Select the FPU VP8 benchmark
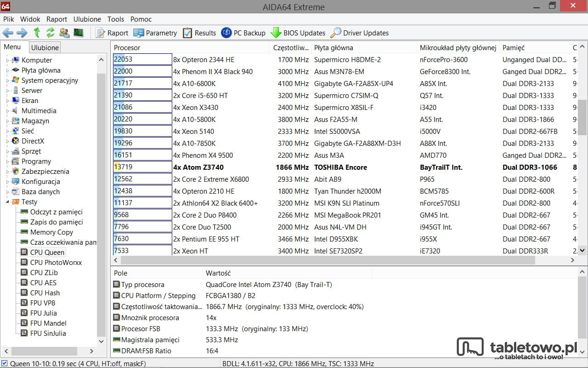 click(x=43, y=303)
